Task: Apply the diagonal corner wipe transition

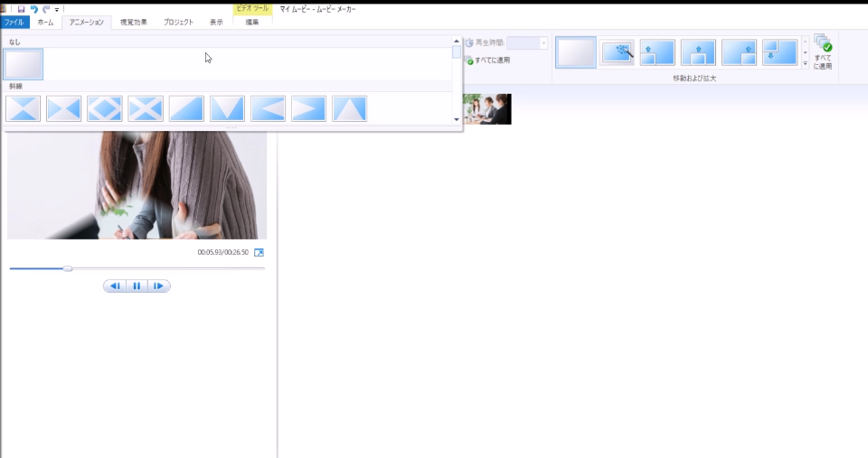Action: tap(186, 108)
